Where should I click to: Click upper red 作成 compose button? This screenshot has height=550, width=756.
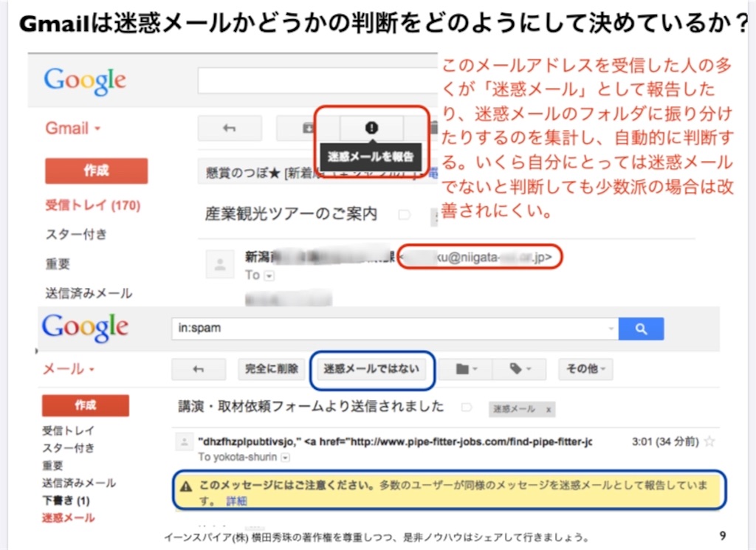pyautogui.click(x=97, y=171)
